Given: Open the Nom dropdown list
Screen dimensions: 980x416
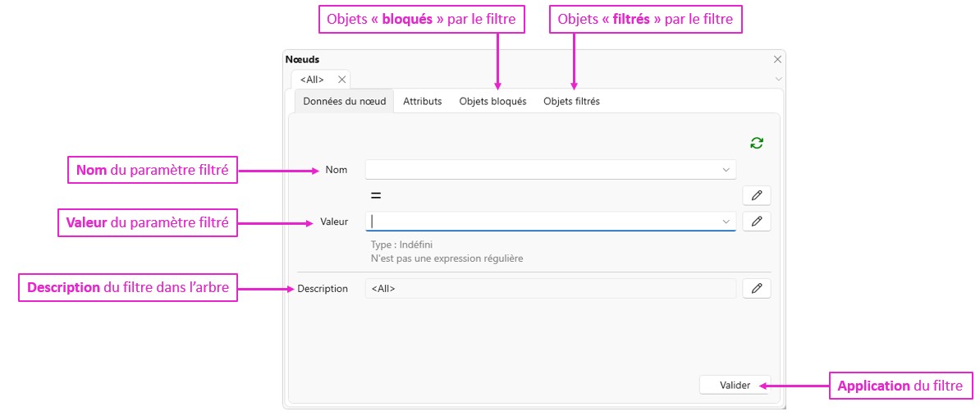Looking at the screenshot, I should [x=726, y=169].
